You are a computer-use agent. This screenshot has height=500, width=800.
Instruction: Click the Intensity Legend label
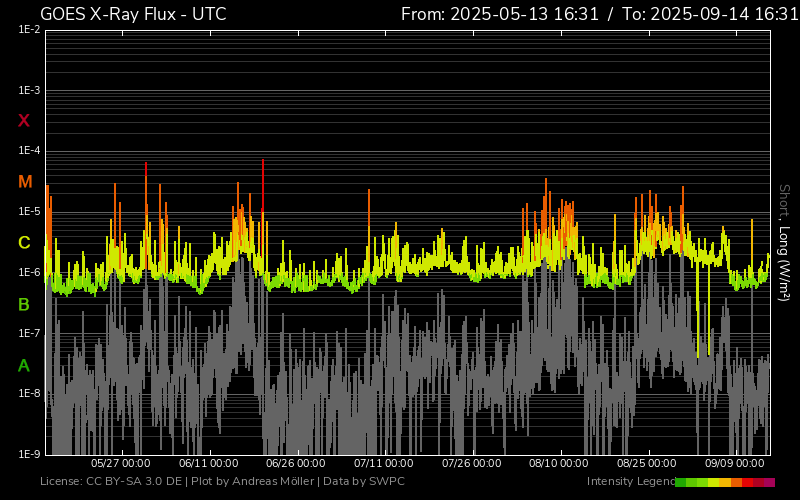click(630, 482)
